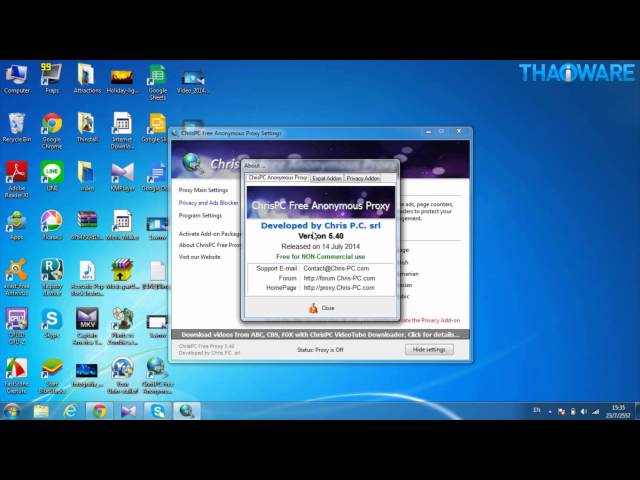Select the MP3 music file icon
Screen dimensions: 640x480
pos(87,278)
